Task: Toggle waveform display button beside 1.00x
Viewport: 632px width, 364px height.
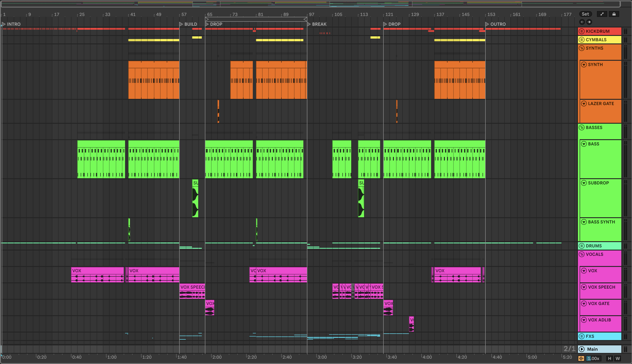Action: click(581, 358)
